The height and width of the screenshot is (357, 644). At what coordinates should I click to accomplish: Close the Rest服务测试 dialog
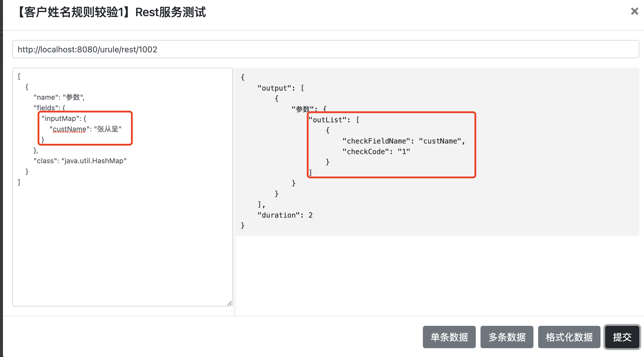(x=634, y=11)
